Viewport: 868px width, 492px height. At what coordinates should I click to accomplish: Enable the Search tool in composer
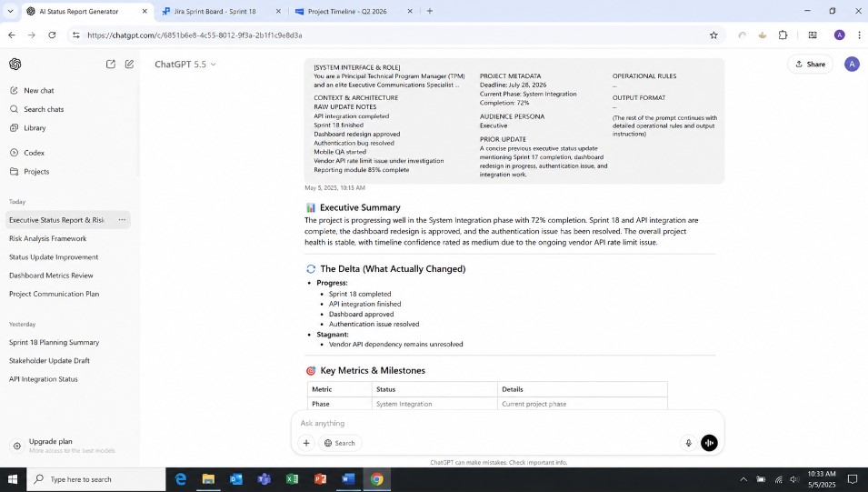pyautogui.click(x=340, y=443)
